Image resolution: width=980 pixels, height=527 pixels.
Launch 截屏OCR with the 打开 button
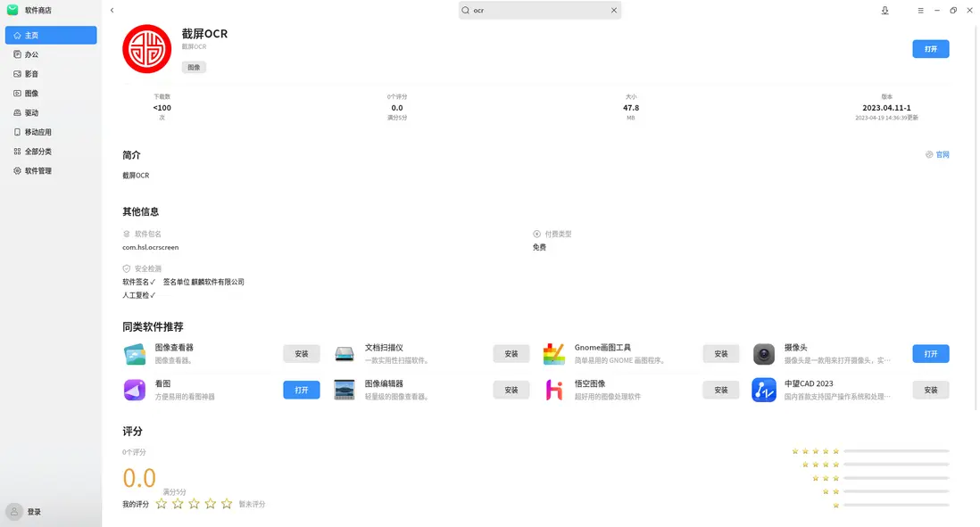coord(931,49)
